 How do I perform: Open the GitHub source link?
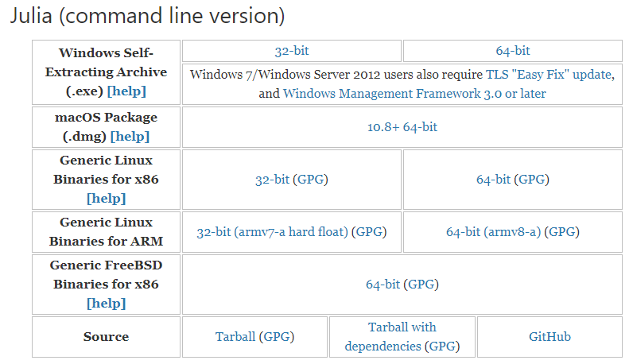550,337
